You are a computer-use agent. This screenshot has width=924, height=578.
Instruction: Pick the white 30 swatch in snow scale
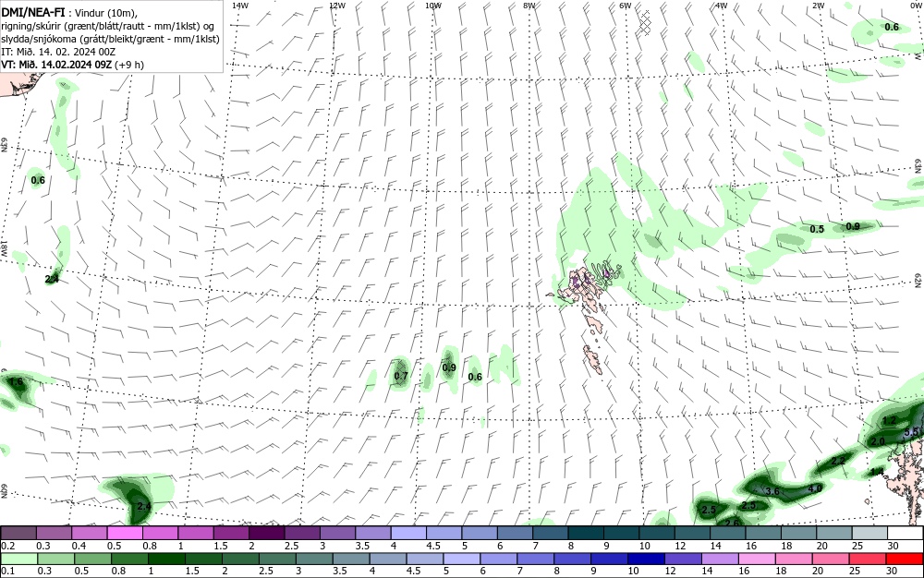pyautogui.click(x=906, y=533)
